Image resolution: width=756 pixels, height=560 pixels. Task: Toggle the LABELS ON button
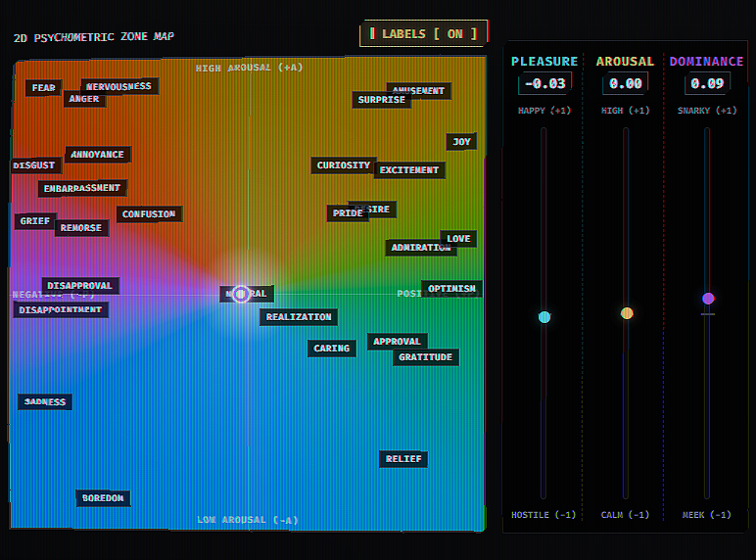[x=423, y=33]
